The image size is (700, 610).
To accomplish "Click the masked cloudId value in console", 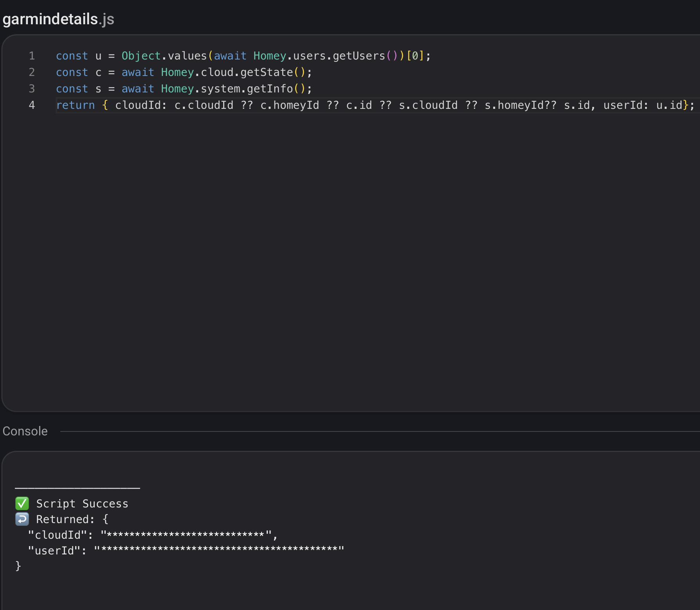I will click(186, 535).
